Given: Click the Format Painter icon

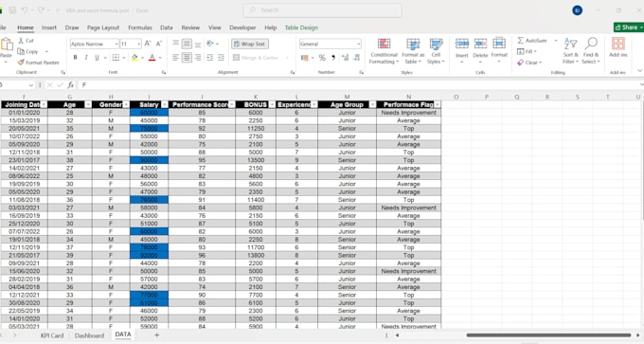Looking at the screenshot, I should click(x=21, y=63).
